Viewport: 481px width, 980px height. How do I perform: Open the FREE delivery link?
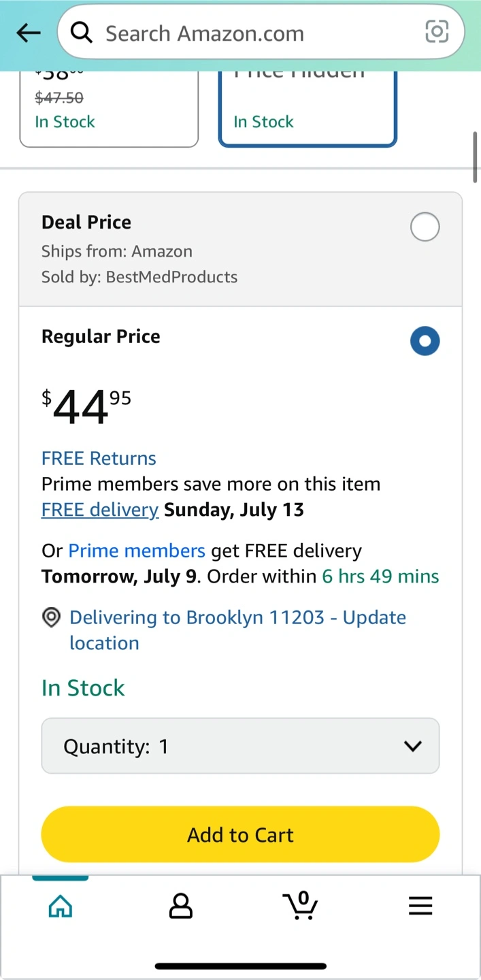pos(100,510)
